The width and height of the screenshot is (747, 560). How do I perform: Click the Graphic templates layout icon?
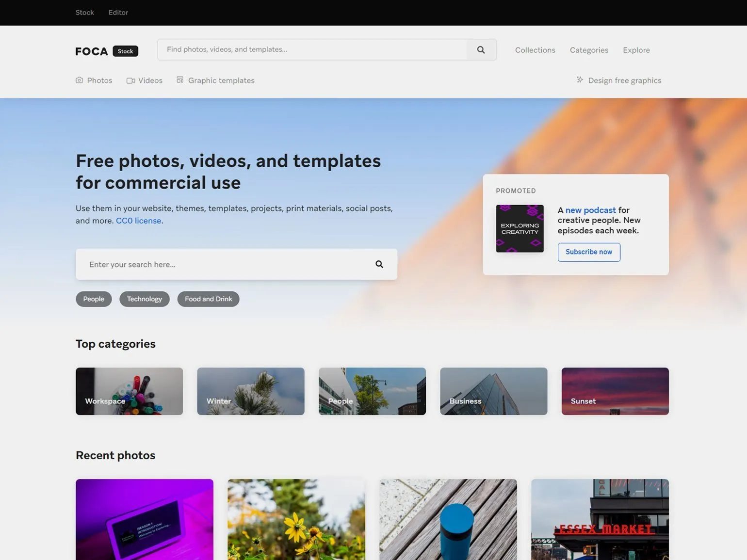[180, 80]
